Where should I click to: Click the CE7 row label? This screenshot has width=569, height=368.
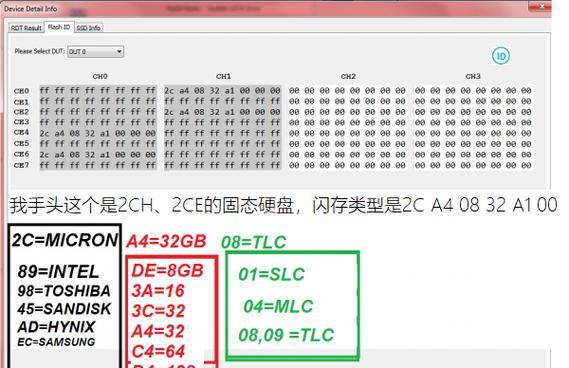point(21,165)
